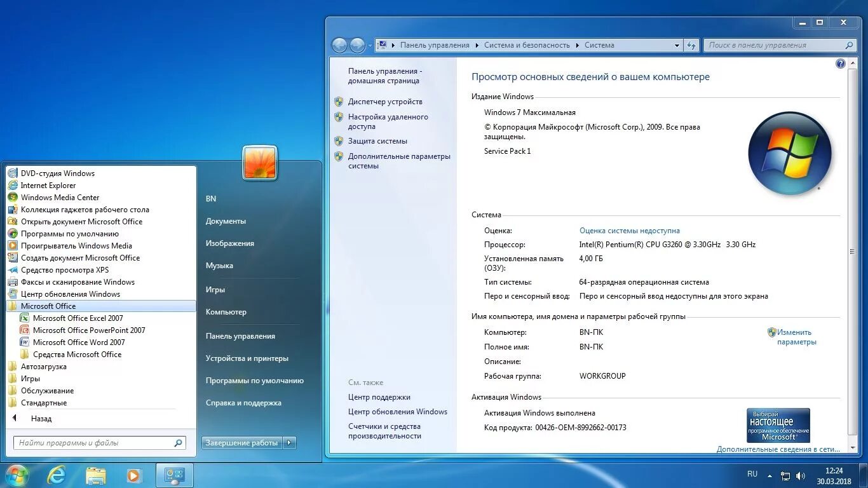Viewport: 868px width, 488px height.
Task: Click Дополнительные сведения в сети link
Action: coord(778,449)
